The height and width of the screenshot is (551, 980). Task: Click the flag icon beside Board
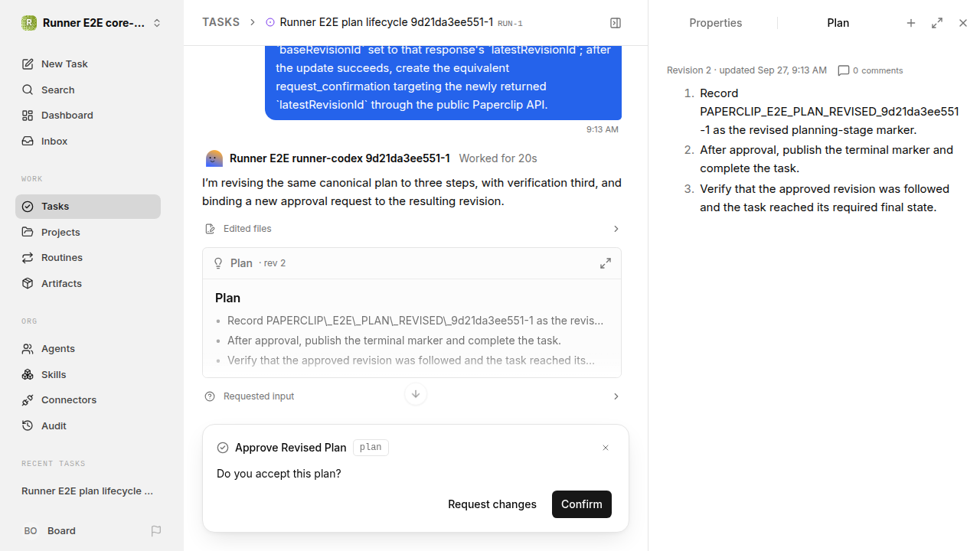coord(156,530)
